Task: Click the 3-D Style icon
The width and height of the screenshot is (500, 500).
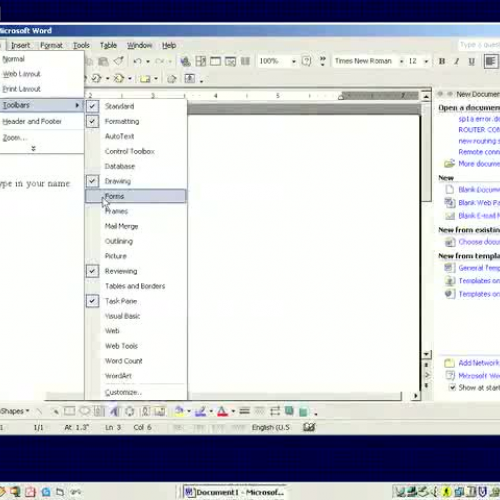Action: (304, 412)
